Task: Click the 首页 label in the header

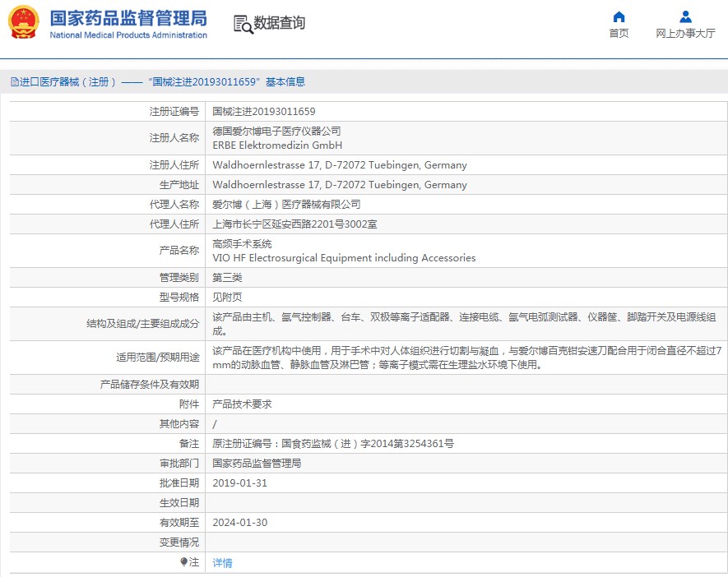Action: 619,34
